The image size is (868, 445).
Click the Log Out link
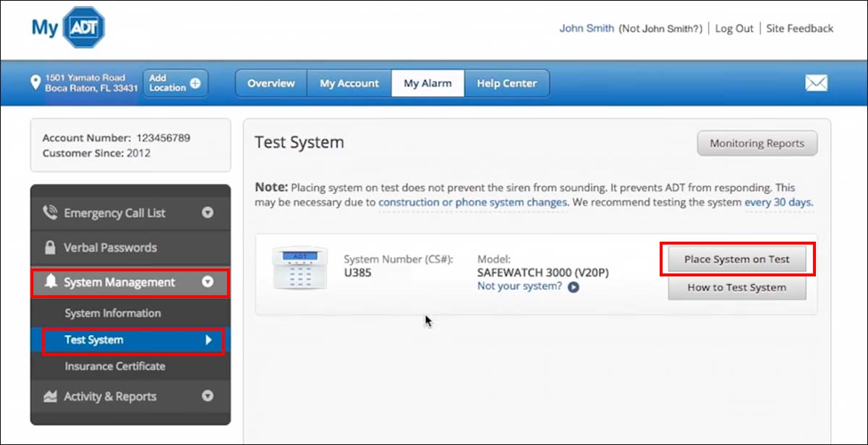(734, 28)
